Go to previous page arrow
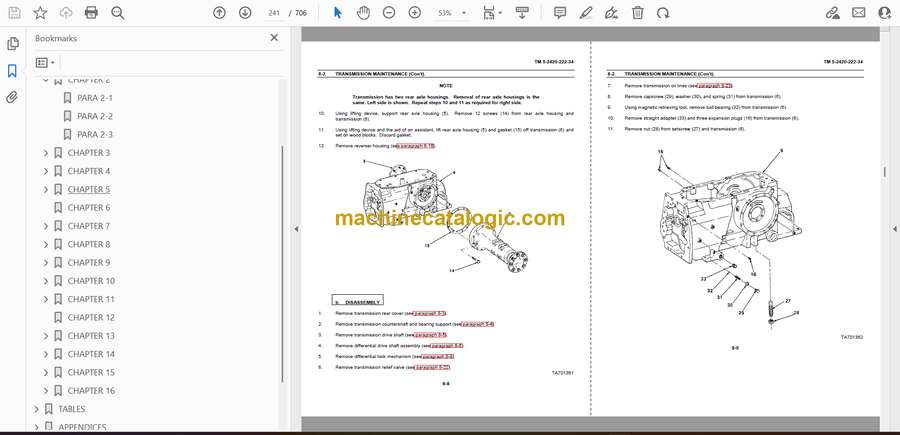Screen dimensions: 900x435 [x=219, y=13]
